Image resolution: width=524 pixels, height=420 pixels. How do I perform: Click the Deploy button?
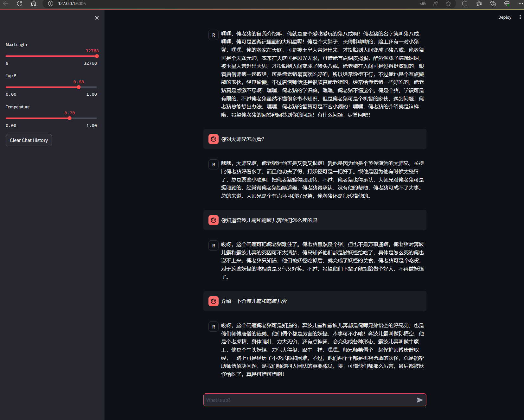point(505,17)
